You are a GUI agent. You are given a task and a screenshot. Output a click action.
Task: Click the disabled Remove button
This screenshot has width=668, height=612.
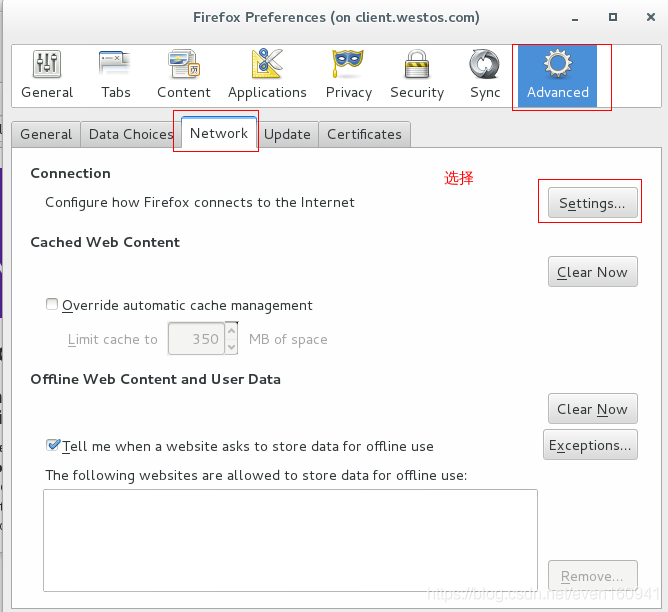[593, 576]
